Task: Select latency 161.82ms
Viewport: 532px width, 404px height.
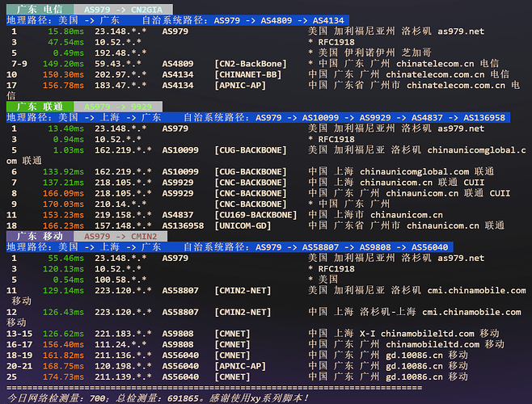Action: 63,356
